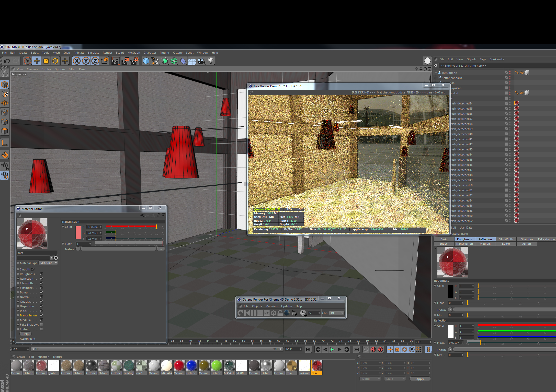Click the Help button in Material Editor
Viewport: 556px width, 392px height.
click(x=26, y=334)
